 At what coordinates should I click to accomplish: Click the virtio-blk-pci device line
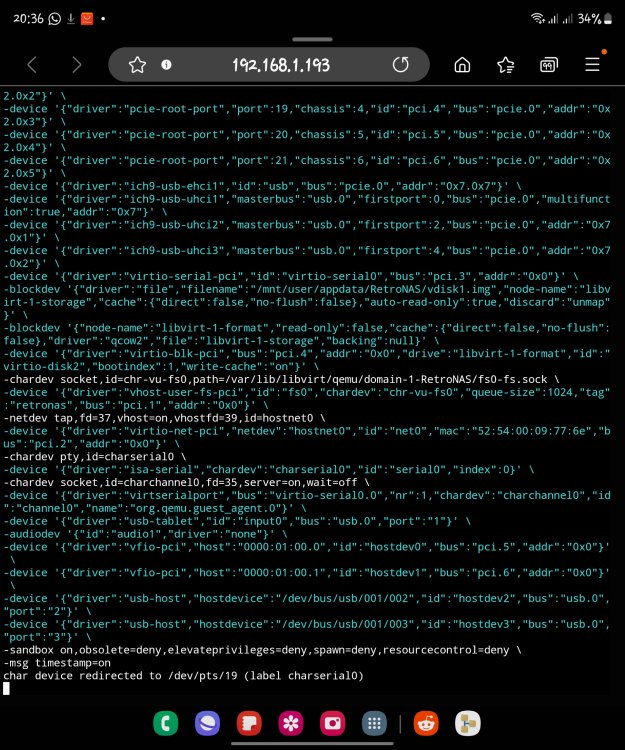pos(307,360)
